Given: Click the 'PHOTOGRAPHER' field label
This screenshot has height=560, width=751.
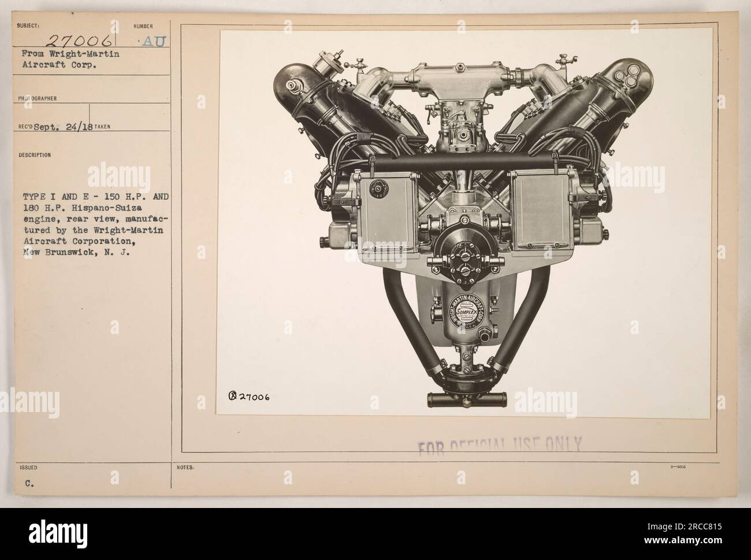Looking at the screenshot, I should (x=36, y=98).
